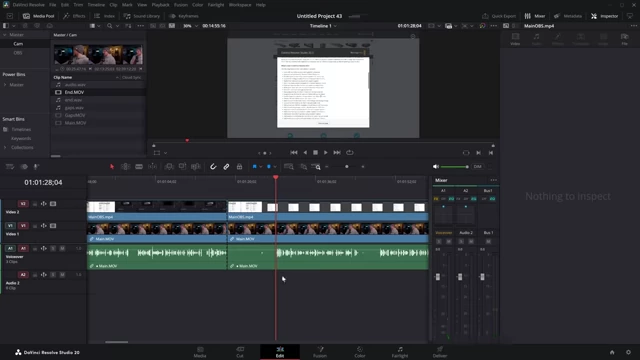Open the marker color dropdown arrow
The height and width of the screenshot is (360, 640).
point(275,167)
